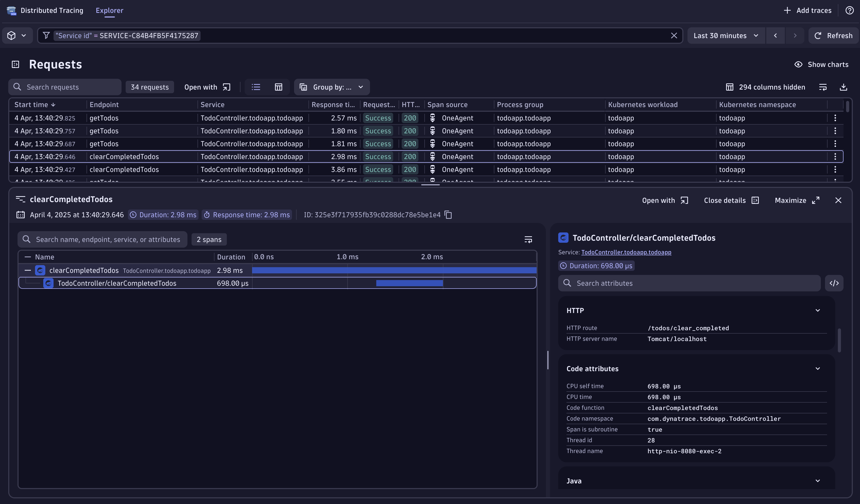Click Add traces button
This screenshot has height=504, width=860.
click(x=807, y=11)
